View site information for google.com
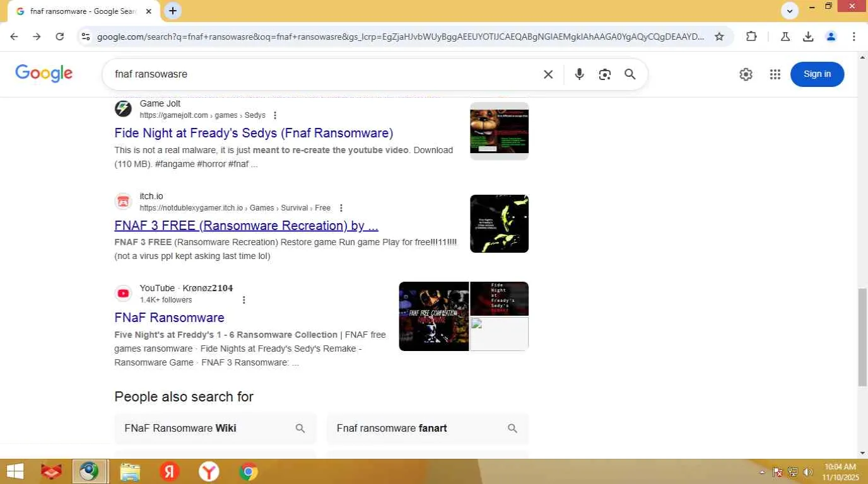Viewport: 868px width, 484px height. click(86, 37)
